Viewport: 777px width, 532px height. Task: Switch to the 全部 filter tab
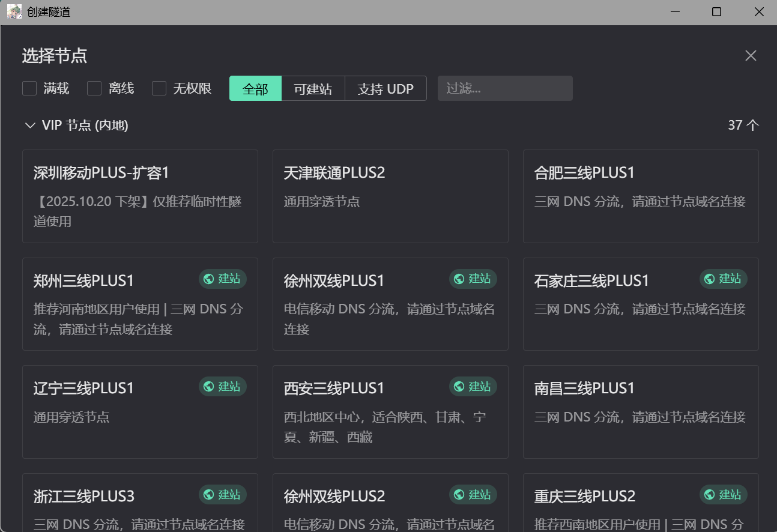coord(255,89)
